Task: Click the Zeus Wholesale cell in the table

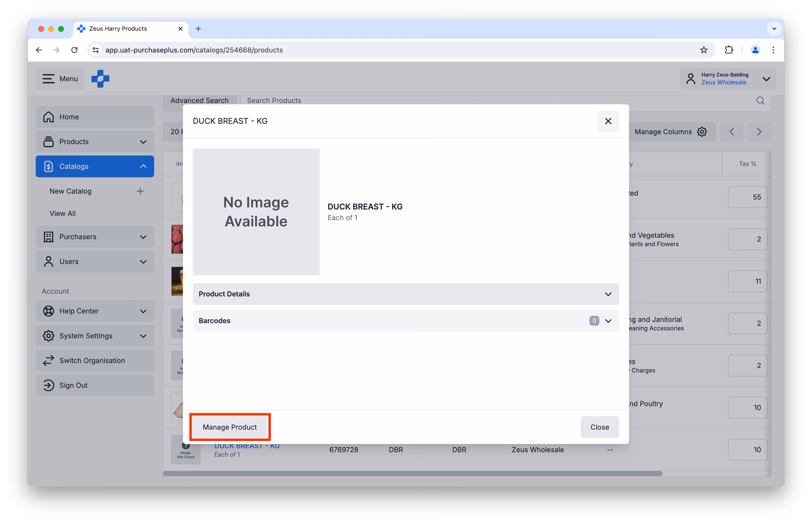Action: click(538, 450)
